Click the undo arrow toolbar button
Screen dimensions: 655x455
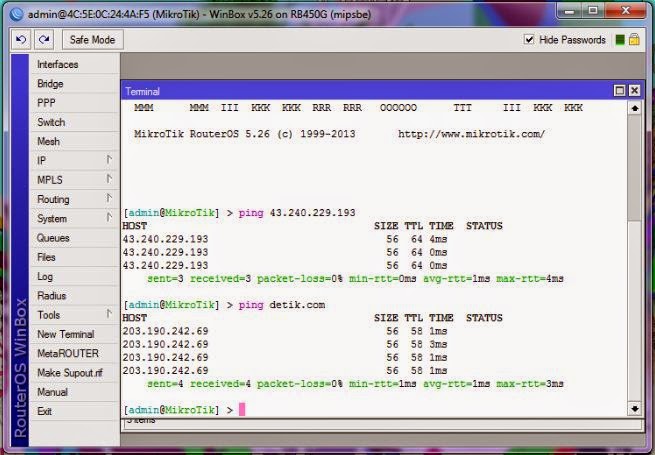[x=21, y=40]
